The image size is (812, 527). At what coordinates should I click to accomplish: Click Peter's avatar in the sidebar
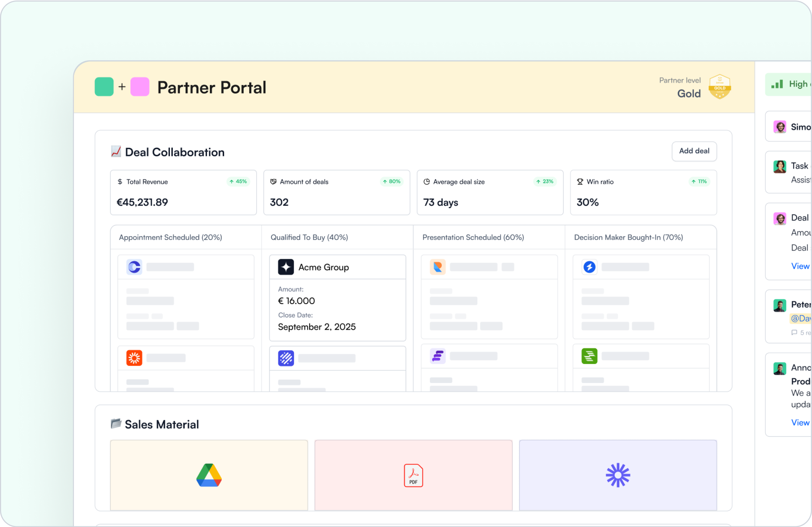(x=779, y=305)
